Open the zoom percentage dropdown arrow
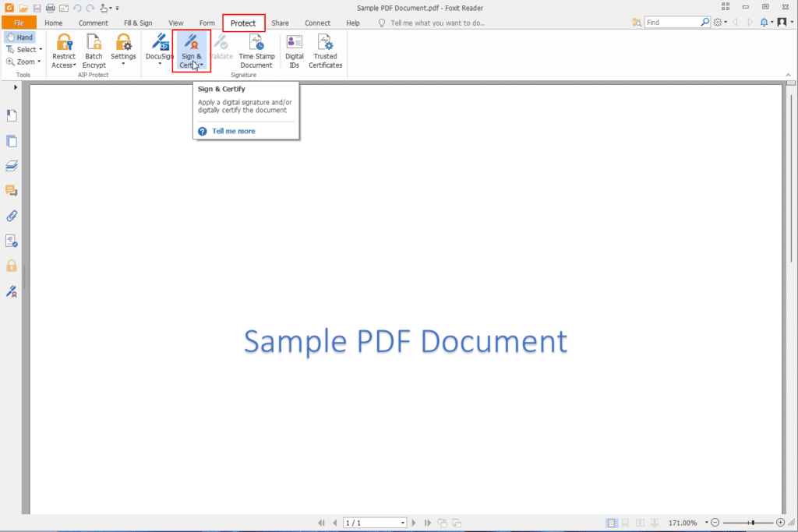 tap(706, 523)
